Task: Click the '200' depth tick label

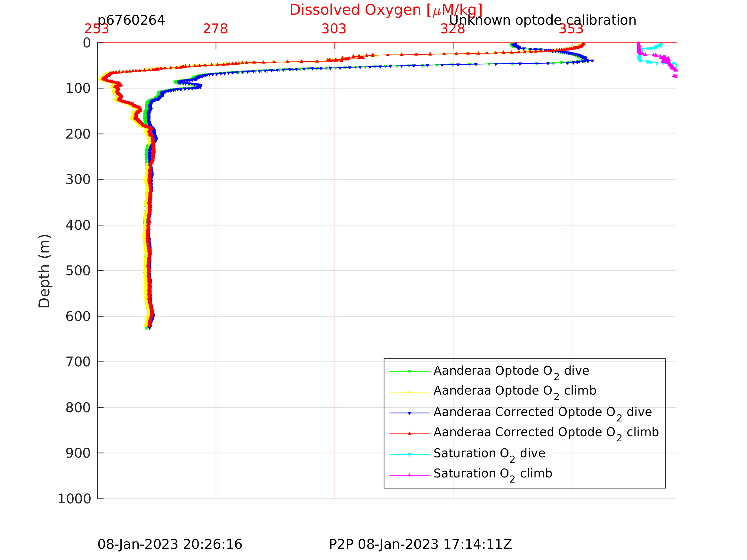Action: [x=78, y=134]
